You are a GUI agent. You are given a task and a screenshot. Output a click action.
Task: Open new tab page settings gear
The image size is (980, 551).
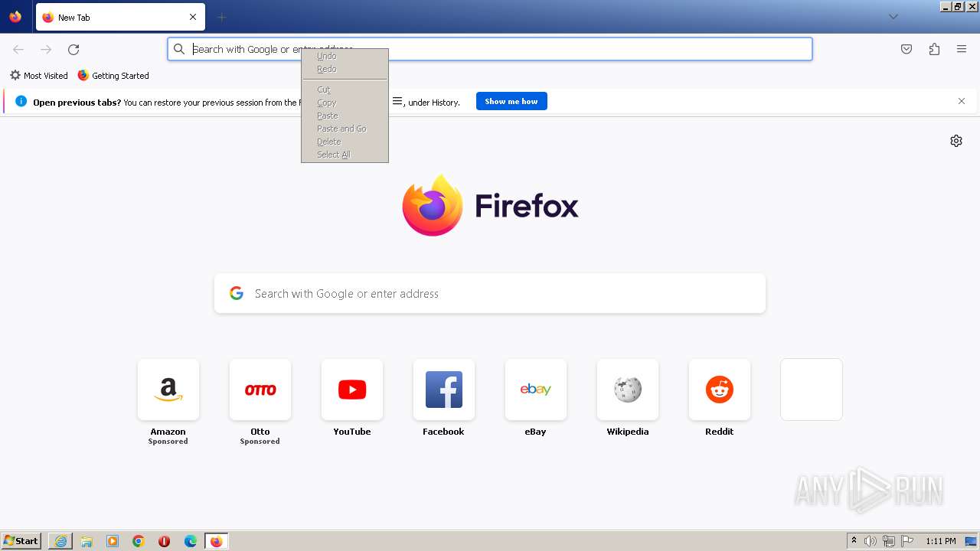[x=956, y=141]
